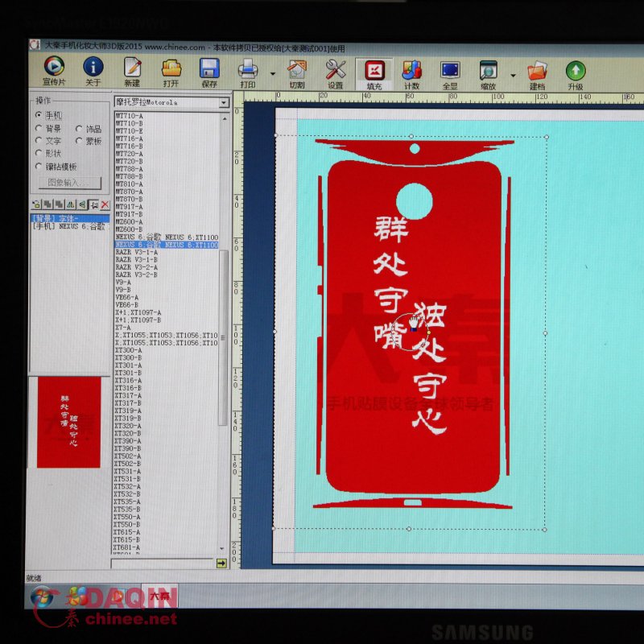Viewport: 644px width, 644px height.
Task: Save the design using 保存
Action: point(209,72)
